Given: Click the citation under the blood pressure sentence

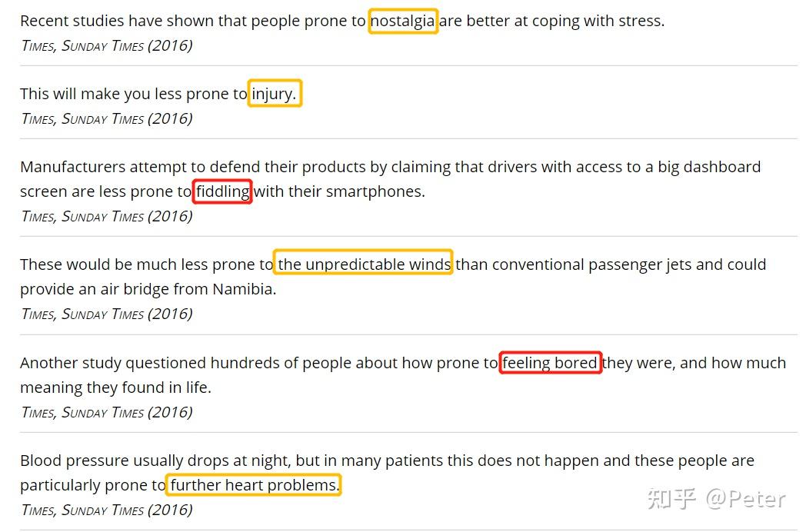Looking at the screenshot, I should [106, 510].
